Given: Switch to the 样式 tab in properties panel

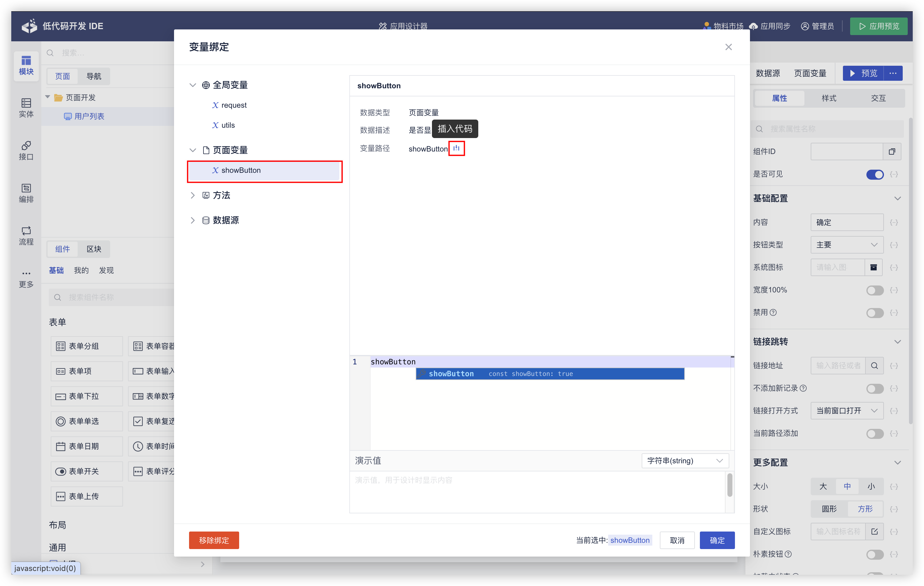Looking at the screenshot, I should [x=829, y=98].
